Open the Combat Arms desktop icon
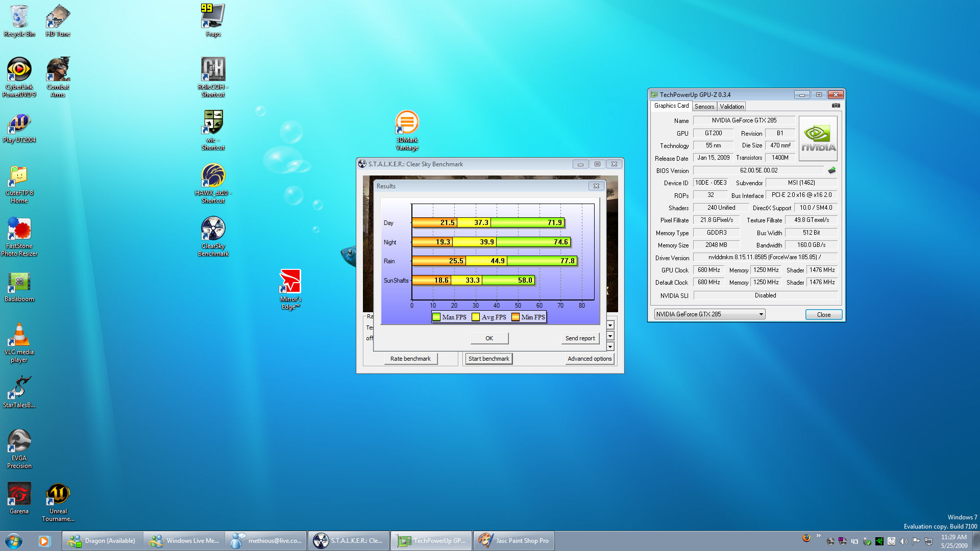The image size is (980, 551). (x=58, y=77)
